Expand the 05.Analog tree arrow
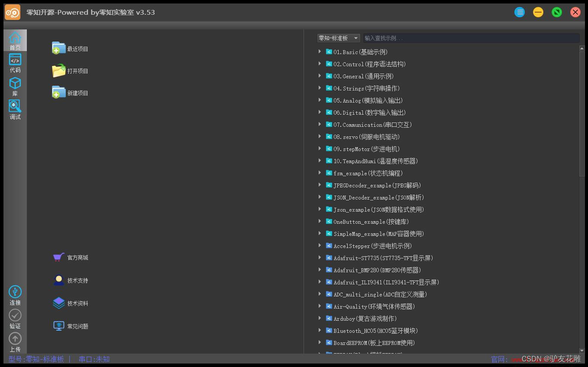 (320, 100)
